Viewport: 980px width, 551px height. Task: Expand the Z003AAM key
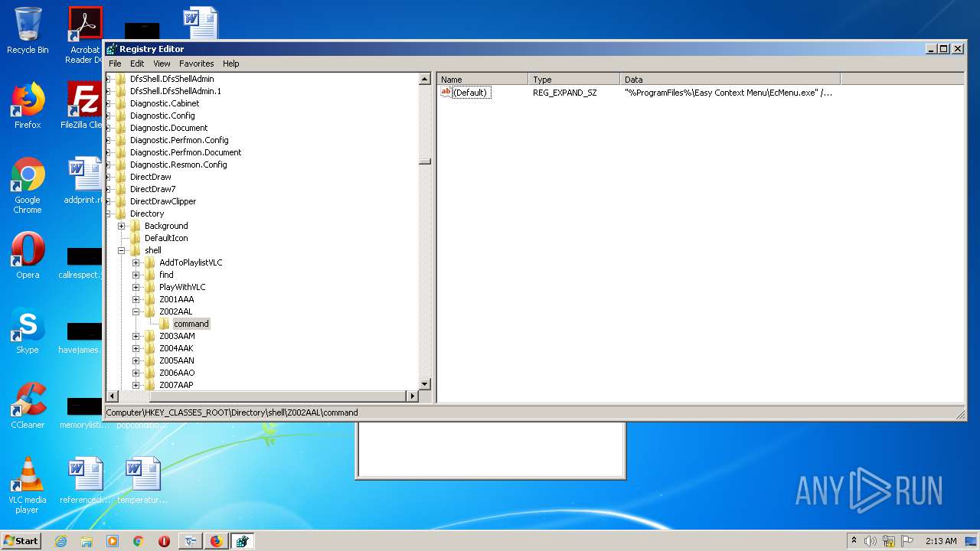pyautogui.click(x=136, y=336)
